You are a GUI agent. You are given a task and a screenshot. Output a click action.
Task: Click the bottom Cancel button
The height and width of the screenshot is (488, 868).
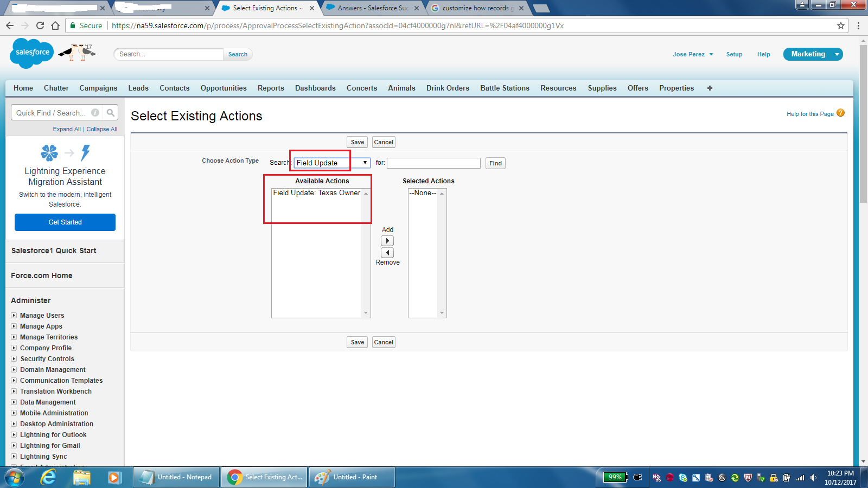point(384,342)
